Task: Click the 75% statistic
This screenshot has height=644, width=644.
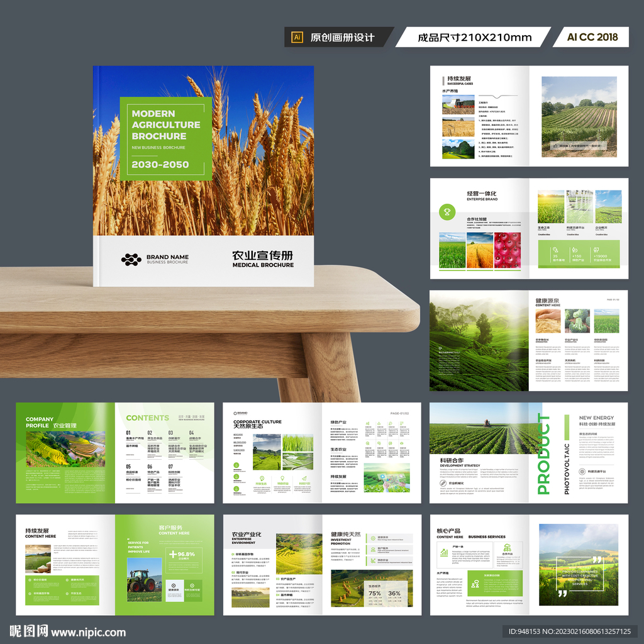Action: 375,593
